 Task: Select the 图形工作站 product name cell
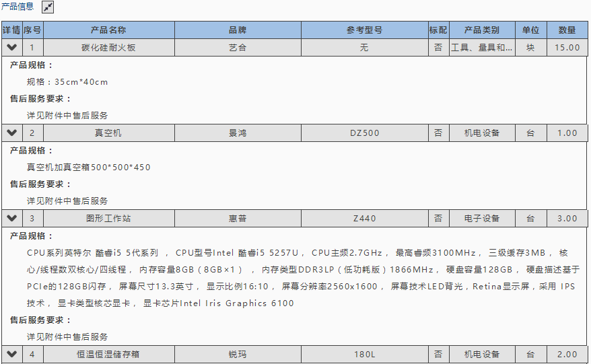click(108, 219)
